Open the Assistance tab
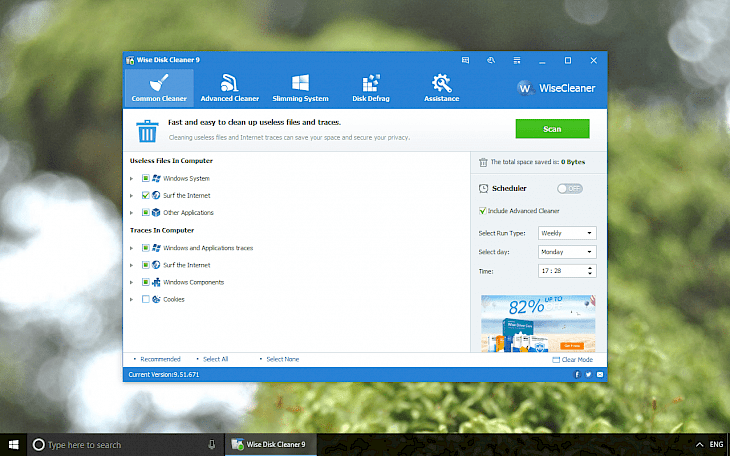 [x=441, y=88]
